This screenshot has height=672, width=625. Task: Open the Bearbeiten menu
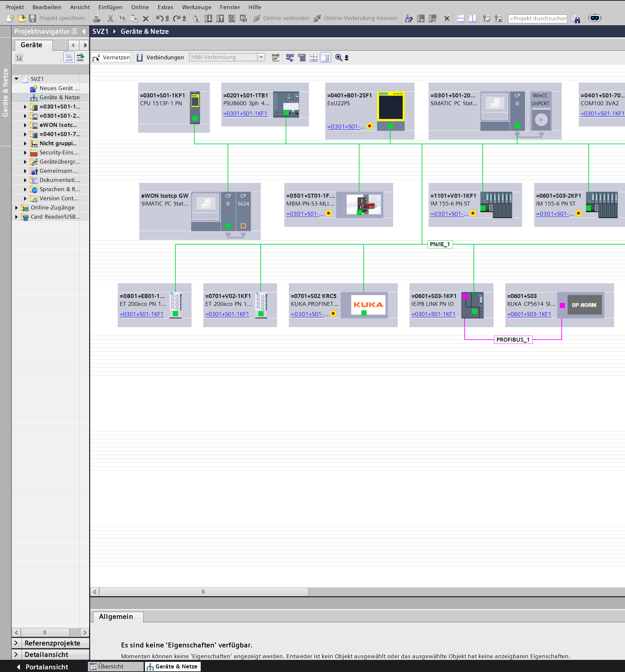[47, 7]
